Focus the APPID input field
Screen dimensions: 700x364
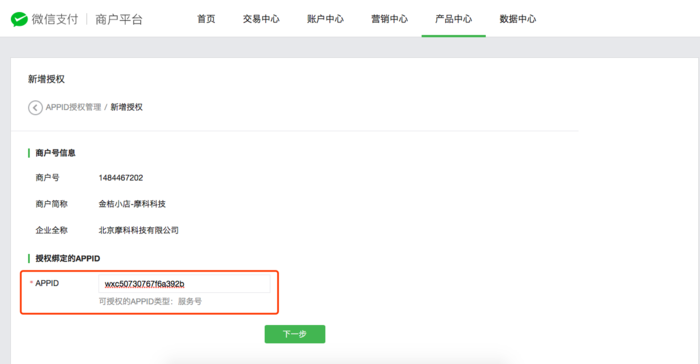(184, 284)
